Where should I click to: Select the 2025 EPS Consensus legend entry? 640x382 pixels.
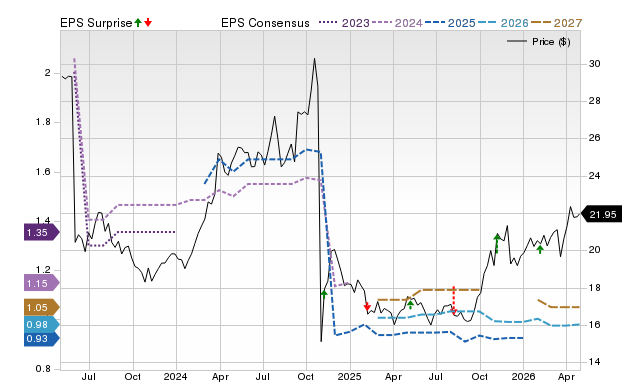pos(450,23)
